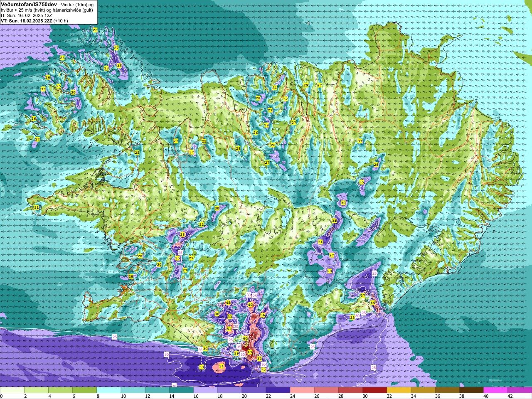Click the '(+10 h)' forecast offset text

pos(61,21)
